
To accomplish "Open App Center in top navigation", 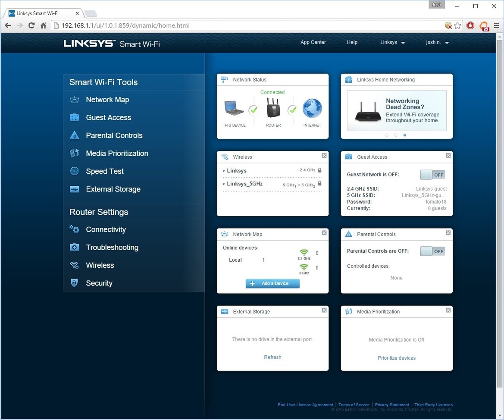I will click(x=313, y=42).
